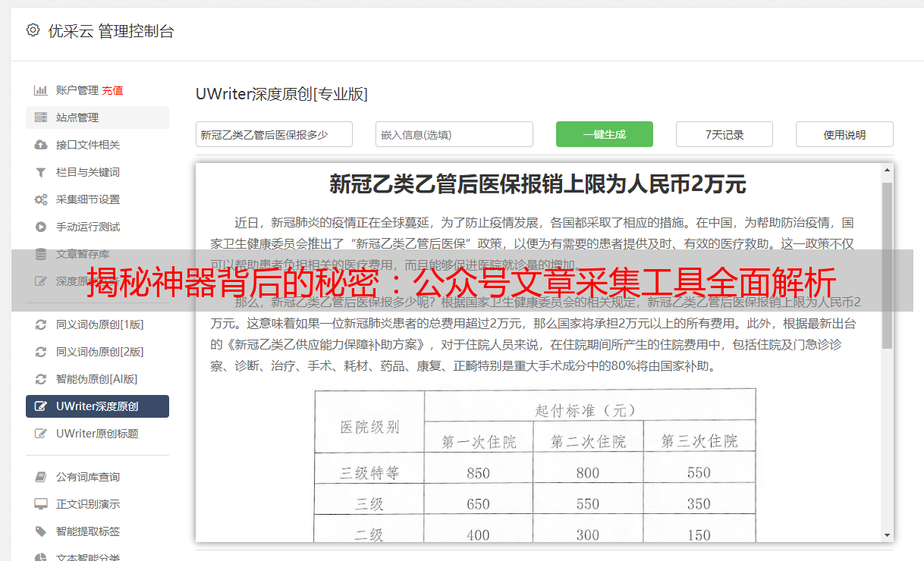
Task: Click the table header 医院级别
Action: 369,426
